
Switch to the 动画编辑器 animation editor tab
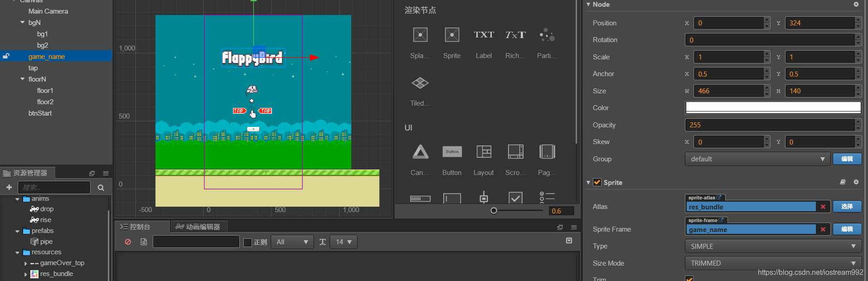[x=199, y=227]
